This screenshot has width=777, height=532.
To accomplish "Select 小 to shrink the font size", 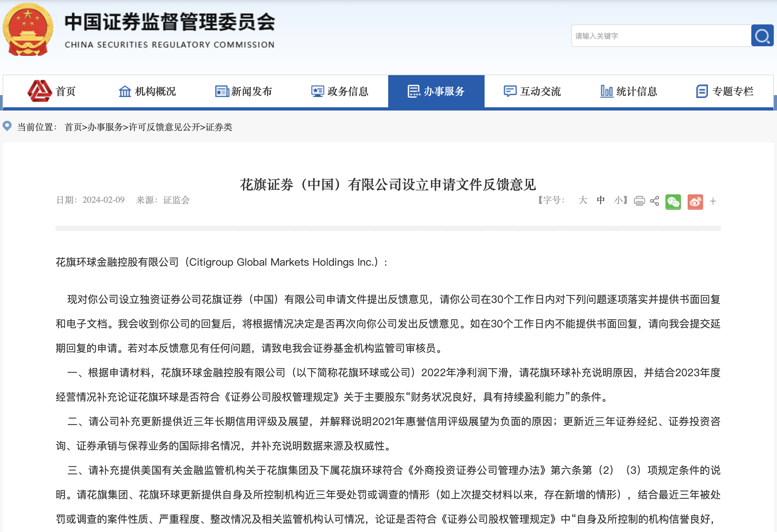I will 618,200.
